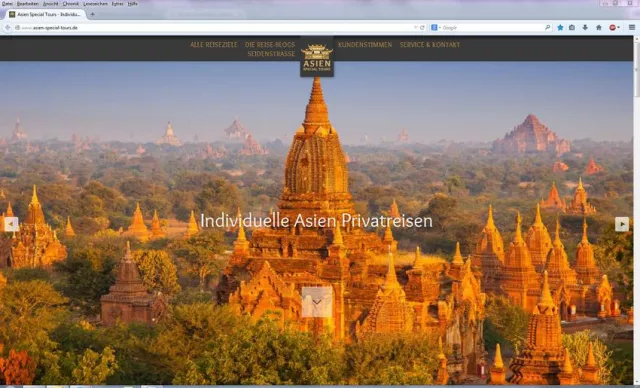Viewport: 640px width, 388px height.
Task: Show the previous slide with left arrow
Action: pyautogui.click(x=11, y=224)
